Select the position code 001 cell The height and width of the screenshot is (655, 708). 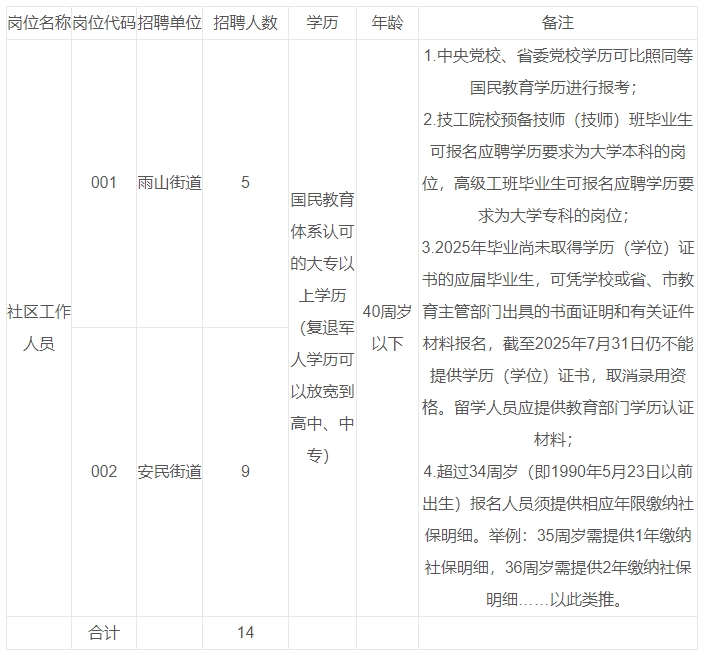tap(104, 183)
